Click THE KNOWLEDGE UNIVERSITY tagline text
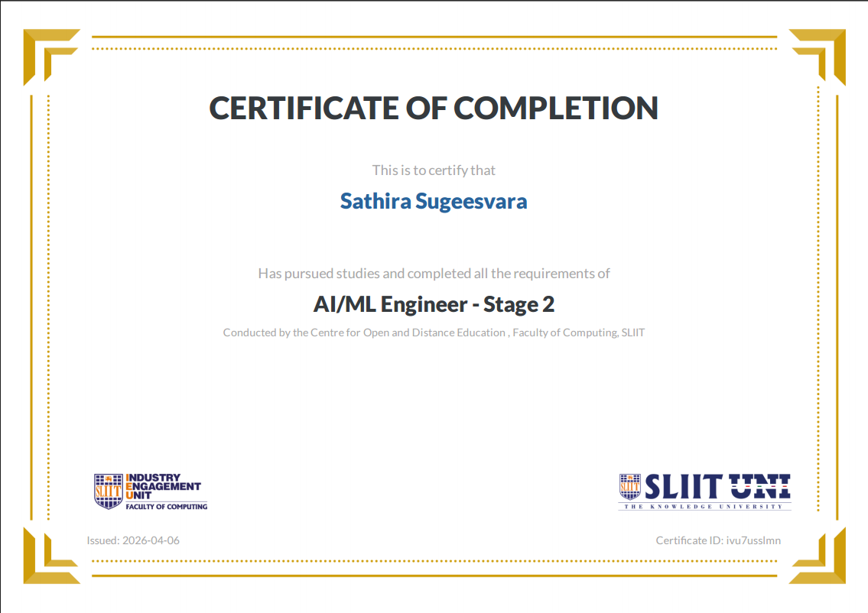This screenshot has width=868, height=613. [703, 505]
